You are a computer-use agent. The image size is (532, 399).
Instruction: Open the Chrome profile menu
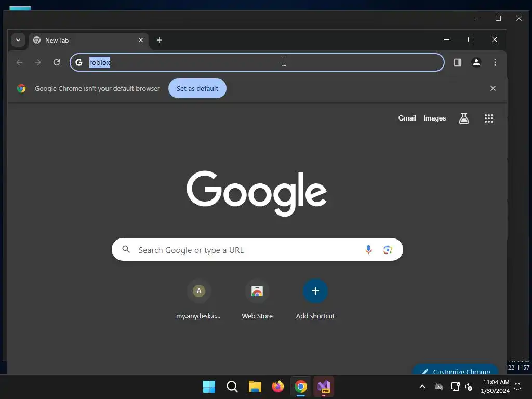tap(476, 62)
